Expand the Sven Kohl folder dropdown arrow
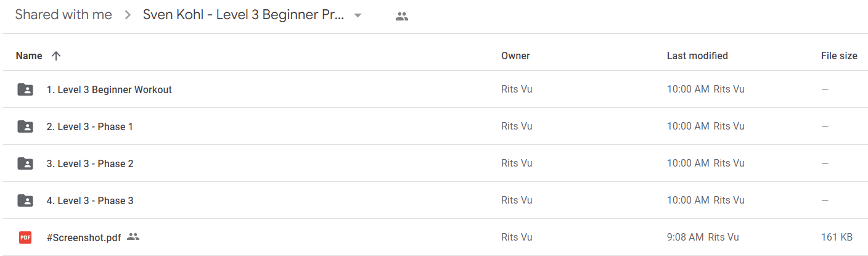 358,16
